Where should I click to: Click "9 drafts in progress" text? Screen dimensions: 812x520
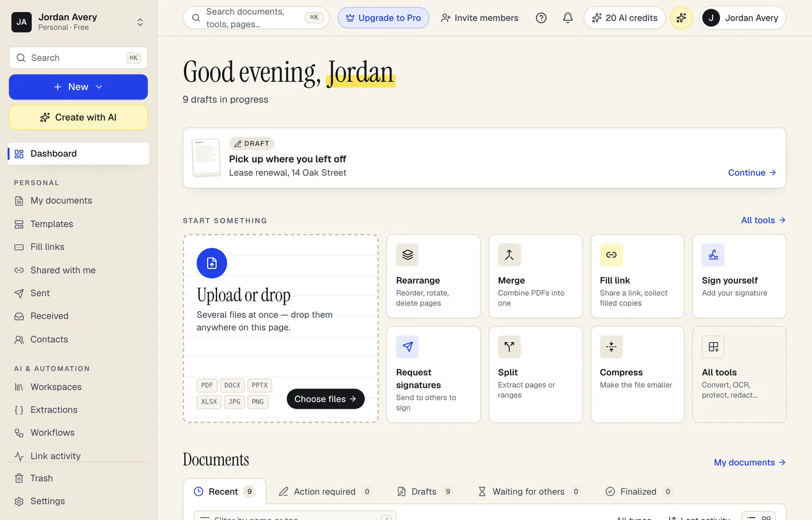[225, 100]
